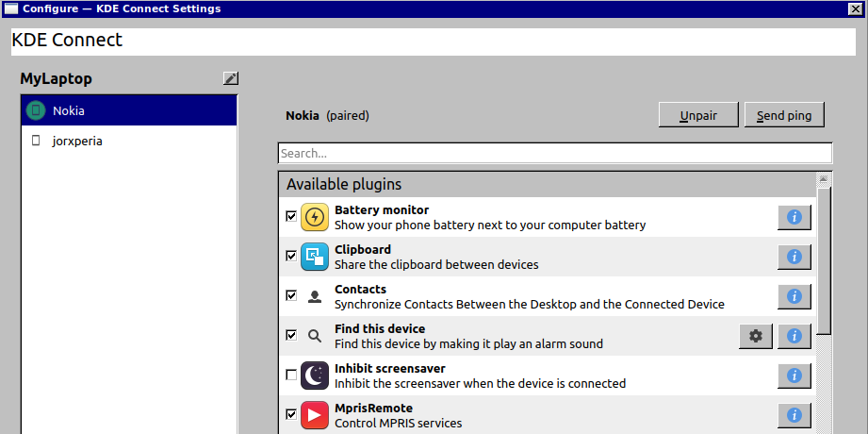The width and height of the screenshot is (868, 434).
Task: Show info about Contacts plugin
Action: click(x=794, y=296)
